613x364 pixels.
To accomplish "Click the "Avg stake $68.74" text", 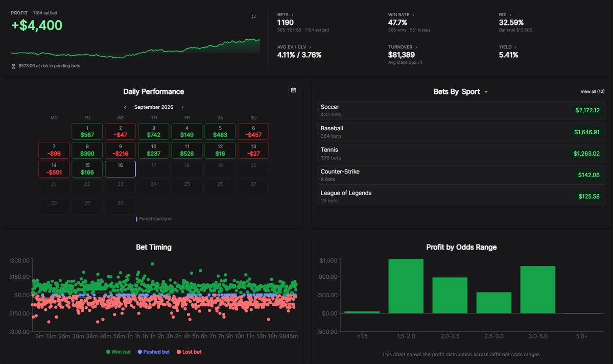I will [406, 62].
